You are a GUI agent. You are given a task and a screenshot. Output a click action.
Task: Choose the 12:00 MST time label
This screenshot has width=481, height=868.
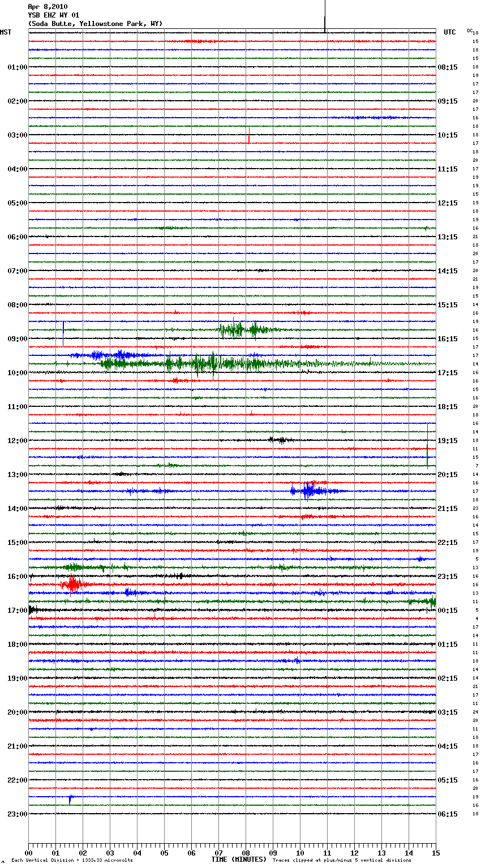(18, 441)
